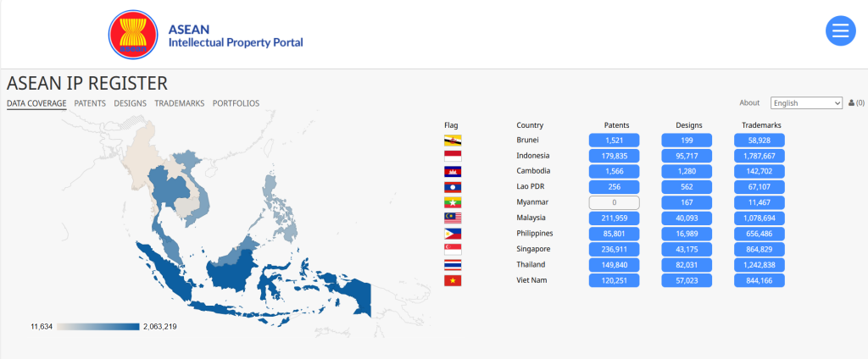This screenshot has width=868, height=359.
Task: Switch to the DESIGNS tab
Action: [x=130, y=103]
